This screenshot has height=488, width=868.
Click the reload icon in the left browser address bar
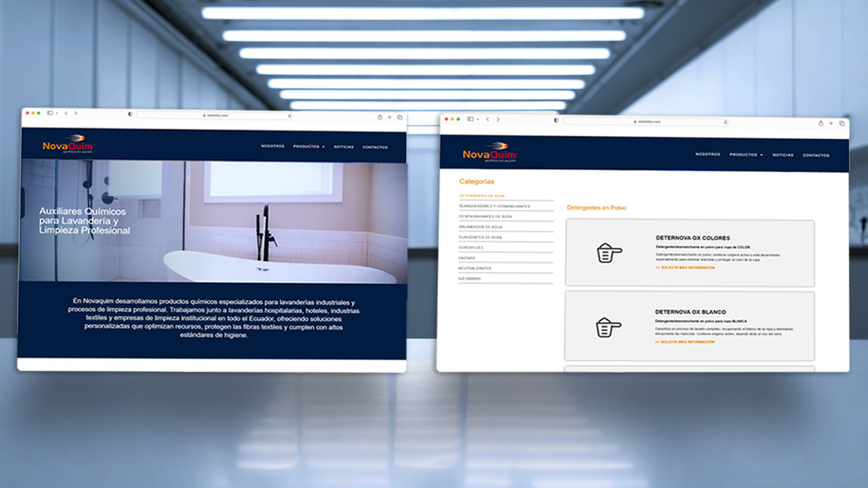point(290,116)
